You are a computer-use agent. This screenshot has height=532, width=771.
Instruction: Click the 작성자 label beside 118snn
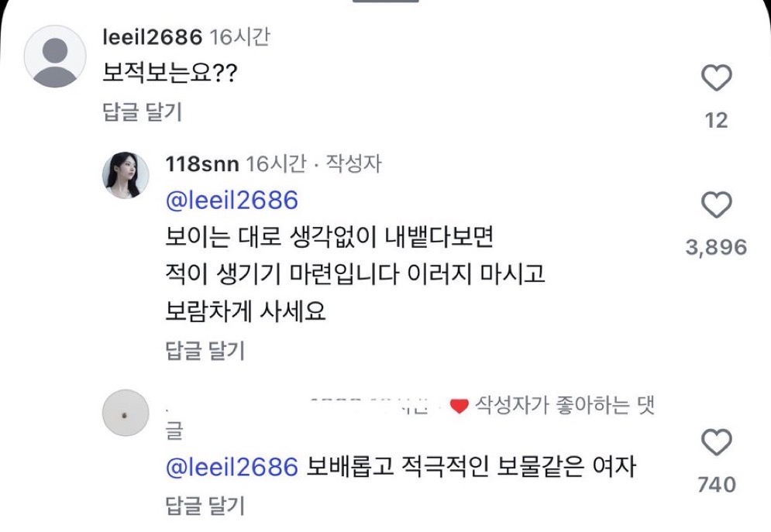click(354, 164)
